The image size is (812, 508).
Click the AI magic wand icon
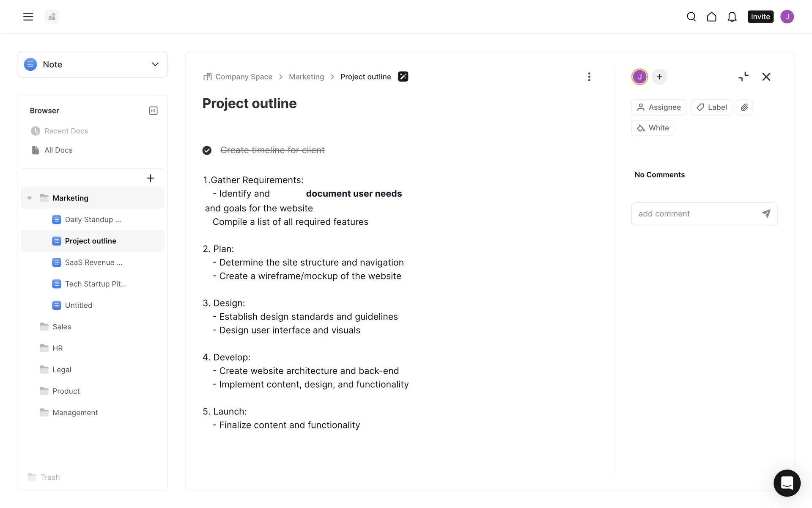click(403, 77)
